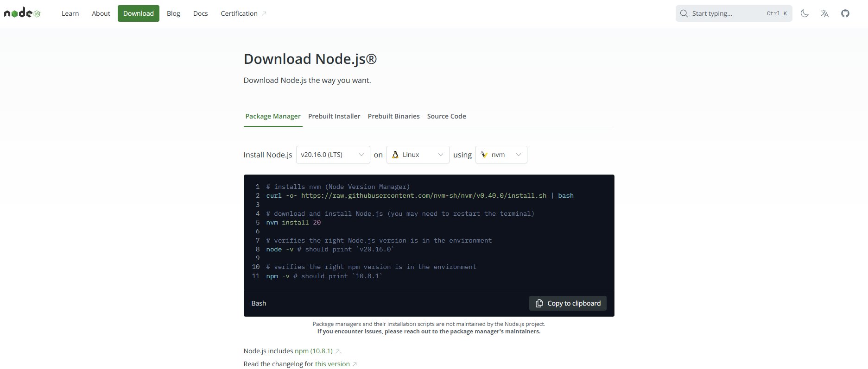Switch to the Source Code tab
This screenshot has width=868, height=369.
(447, 116)
